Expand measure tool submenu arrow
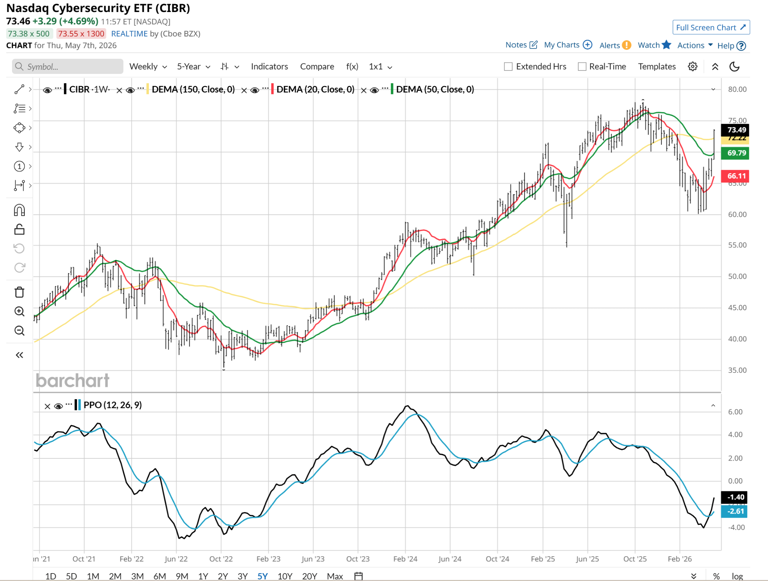Viewport: 768px width, 581px height. pyautogui.click(x=30, y=185)
